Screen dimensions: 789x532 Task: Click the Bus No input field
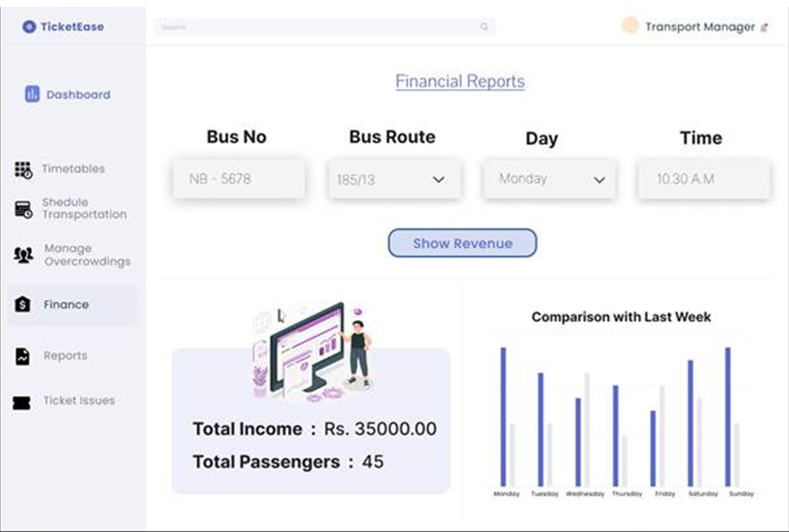[239, 179]
